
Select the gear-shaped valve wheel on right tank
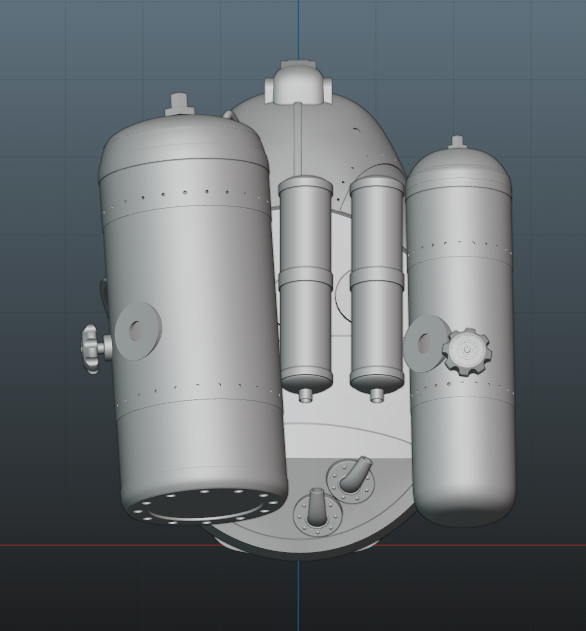click(467, 351)
